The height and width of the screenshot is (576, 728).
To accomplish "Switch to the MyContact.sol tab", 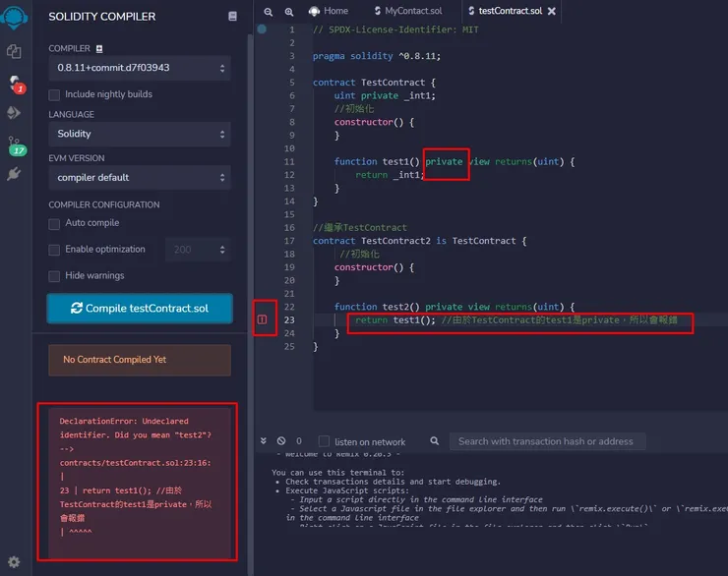I will 412,11.
